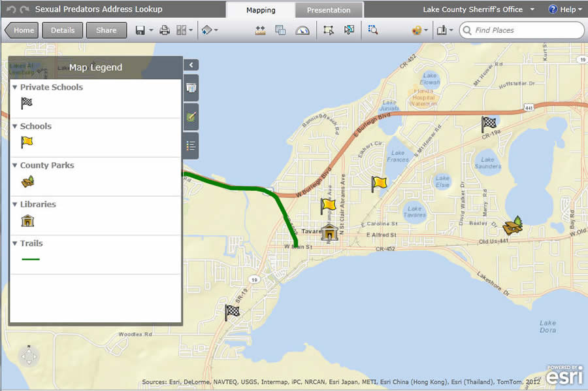Collapse the Map Legend panel with the chevron

[x=191, y=65]
